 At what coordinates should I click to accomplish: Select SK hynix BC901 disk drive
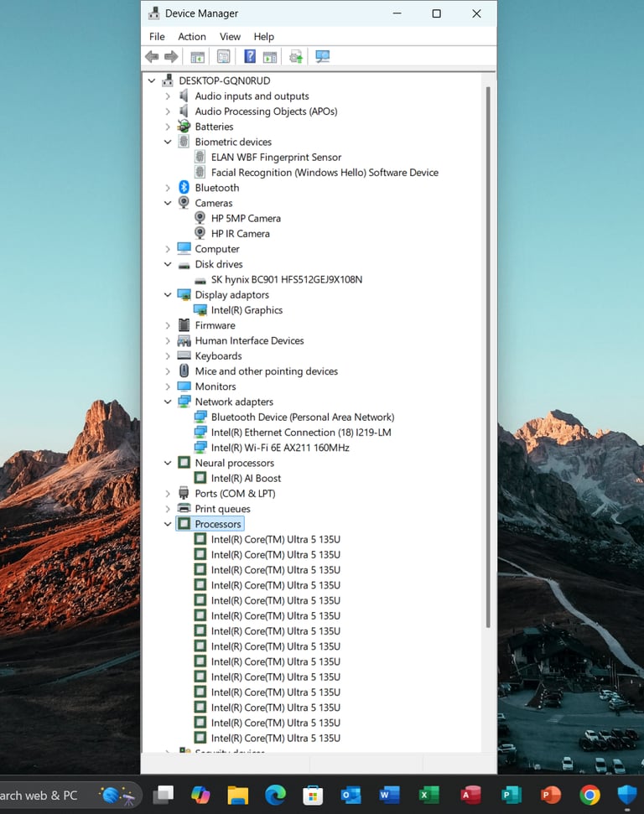point(287,280)
